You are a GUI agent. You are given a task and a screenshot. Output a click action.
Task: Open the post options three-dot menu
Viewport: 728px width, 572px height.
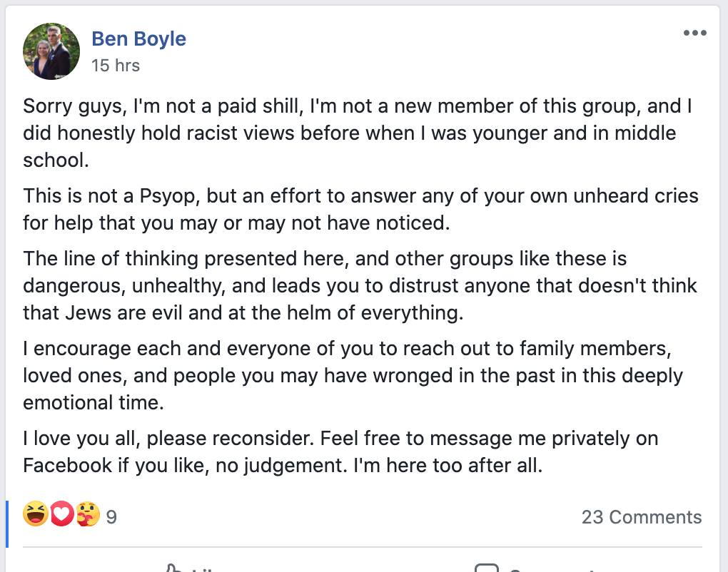(x=694, y=33)
